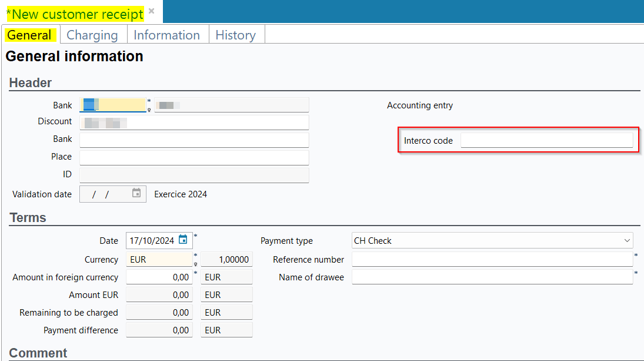Select the Place text field
The height and width of the screenshot is (361, 644).
[194, 158]
